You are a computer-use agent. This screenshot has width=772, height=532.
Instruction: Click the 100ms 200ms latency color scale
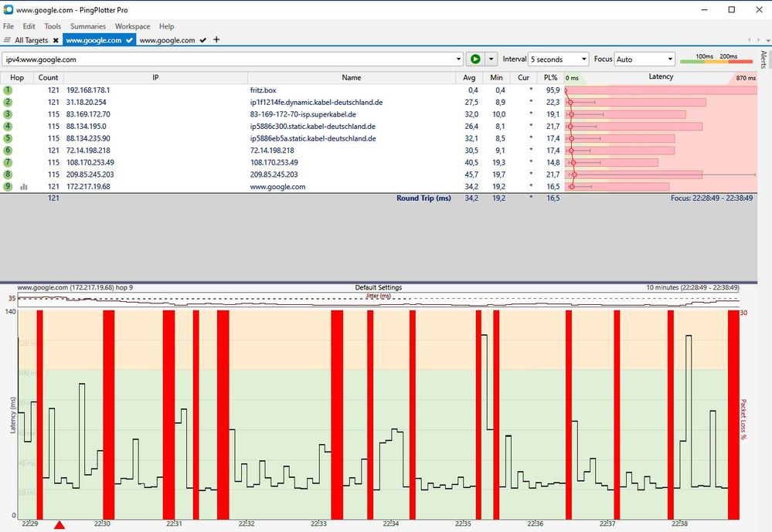coord(716,59)
